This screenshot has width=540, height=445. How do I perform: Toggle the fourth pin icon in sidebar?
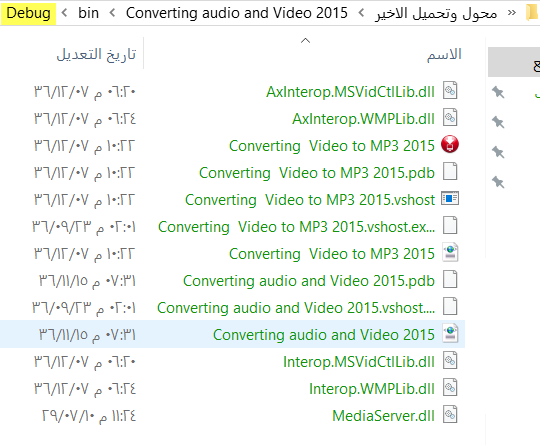click(498, 182)
